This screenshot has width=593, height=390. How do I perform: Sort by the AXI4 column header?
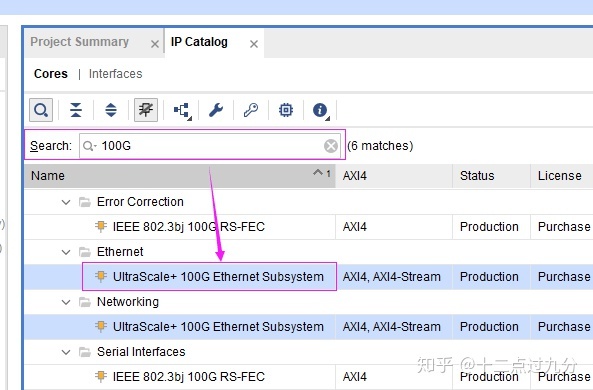point(394,176)
